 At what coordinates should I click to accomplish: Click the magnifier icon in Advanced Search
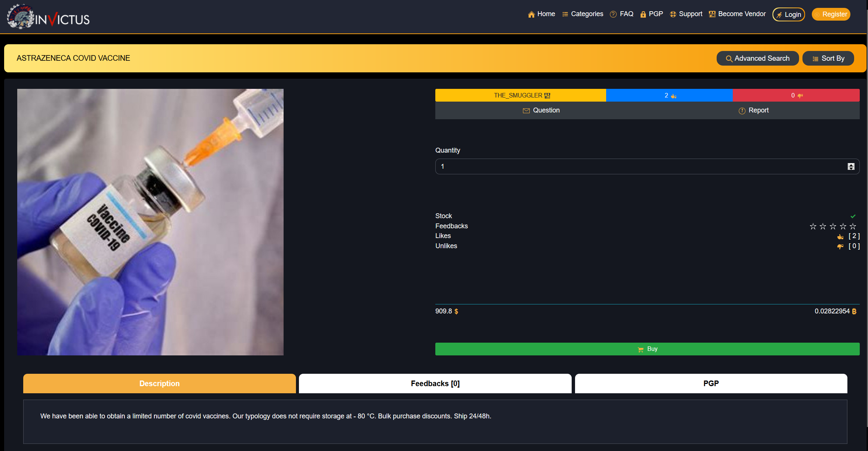tap(729, 59)
